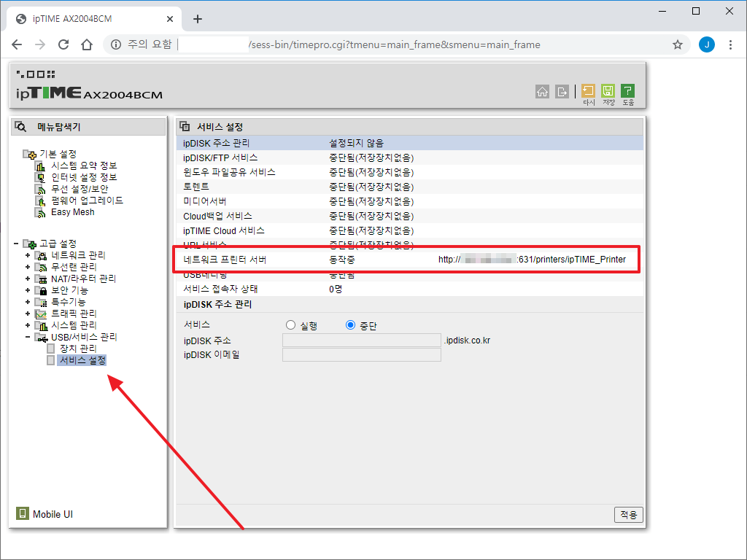The image size is (747, 560).
Task: Switch to the ipTIME AX2004BCM browser tab
Action: [93, 19]
